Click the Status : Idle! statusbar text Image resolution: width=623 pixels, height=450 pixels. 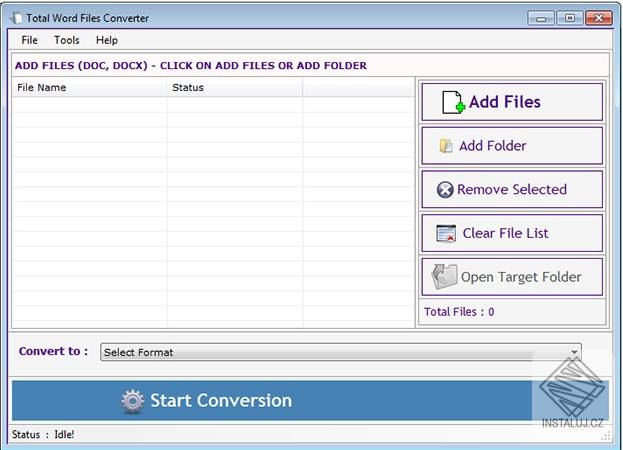tap(43, 435)
